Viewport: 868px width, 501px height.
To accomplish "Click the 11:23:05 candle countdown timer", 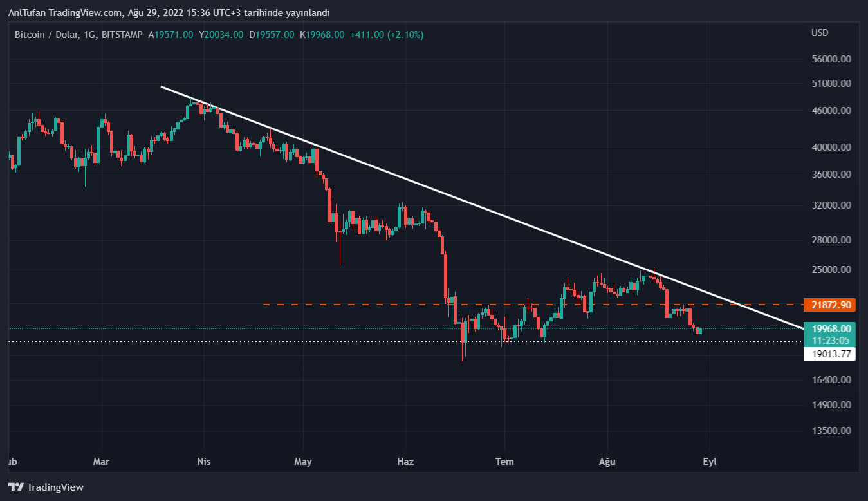I will (x=829, y=340).
